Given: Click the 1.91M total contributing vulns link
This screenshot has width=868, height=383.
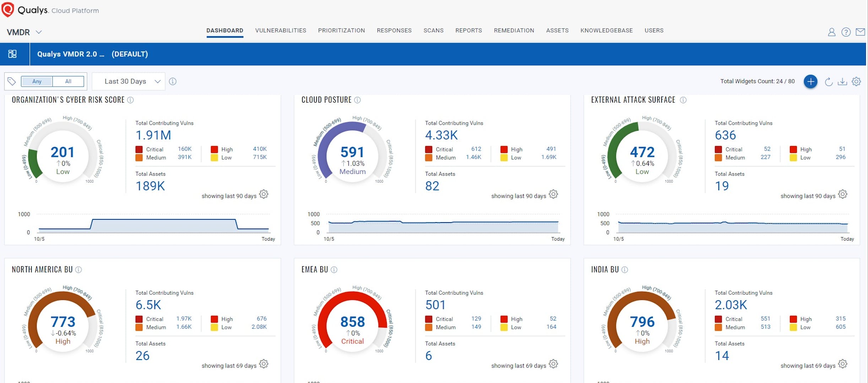Looking at the screenshot, I should 153,135.
